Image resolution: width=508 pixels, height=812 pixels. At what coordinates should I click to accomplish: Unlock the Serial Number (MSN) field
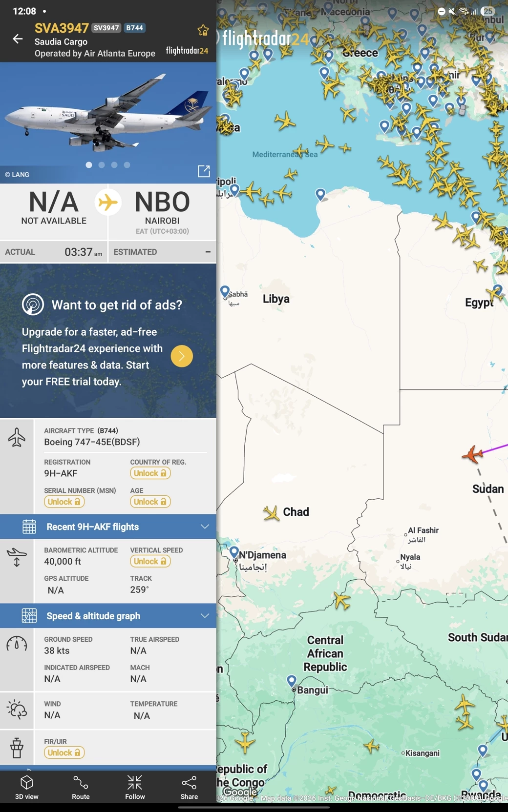coord(64,502)
